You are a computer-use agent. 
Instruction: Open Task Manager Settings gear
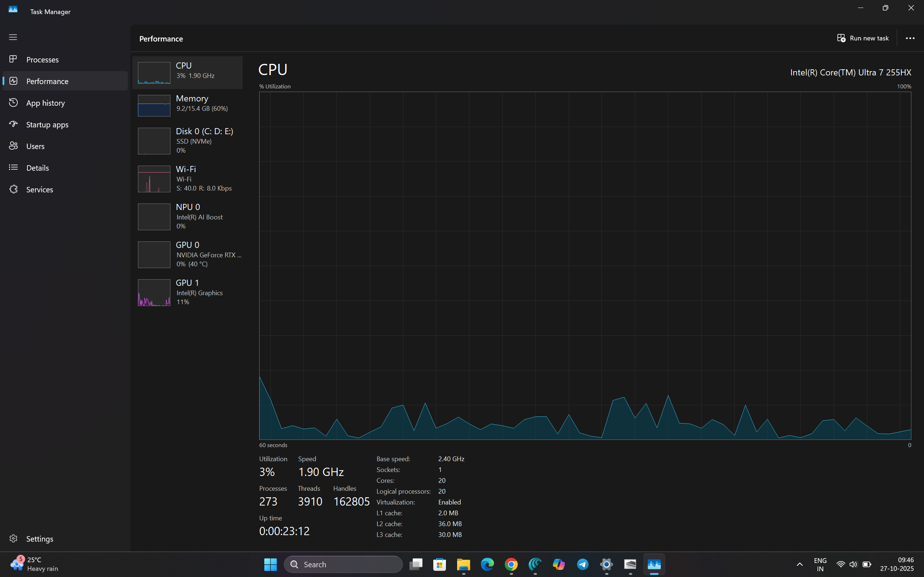[13, 538]
